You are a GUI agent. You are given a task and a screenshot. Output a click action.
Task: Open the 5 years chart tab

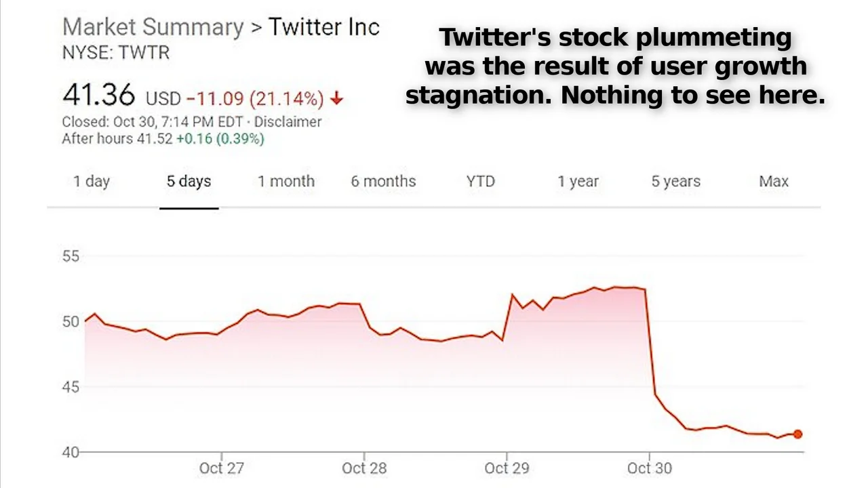coord(675,182)
